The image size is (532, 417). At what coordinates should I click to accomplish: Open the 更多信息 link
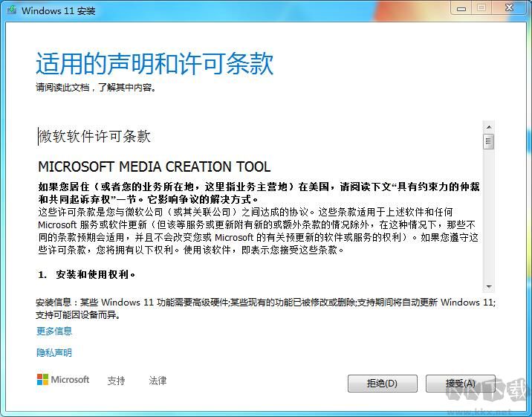54,331
